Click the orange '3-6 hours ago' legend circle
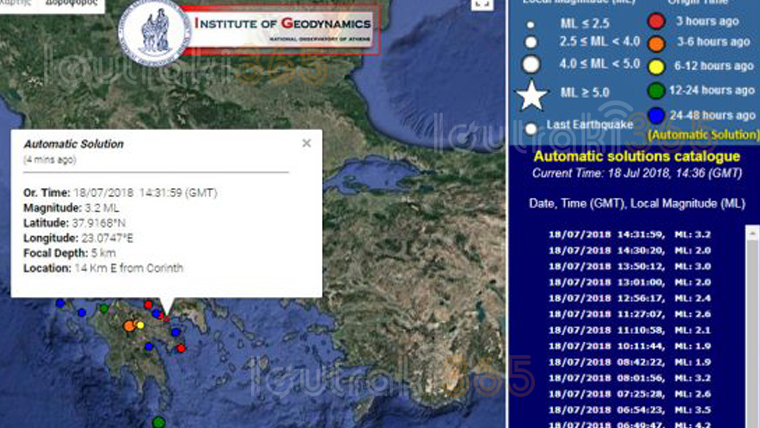760x428 pixels. click(656, 44)
